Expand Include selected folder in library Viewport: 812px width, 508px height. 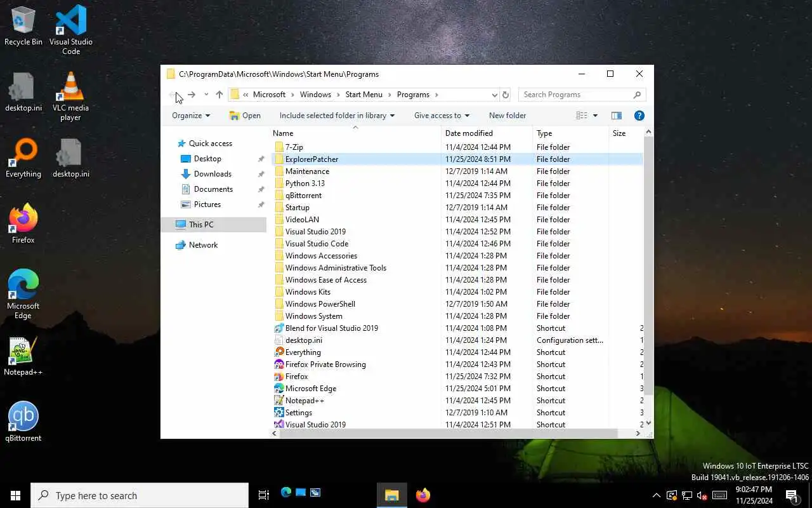337,116
